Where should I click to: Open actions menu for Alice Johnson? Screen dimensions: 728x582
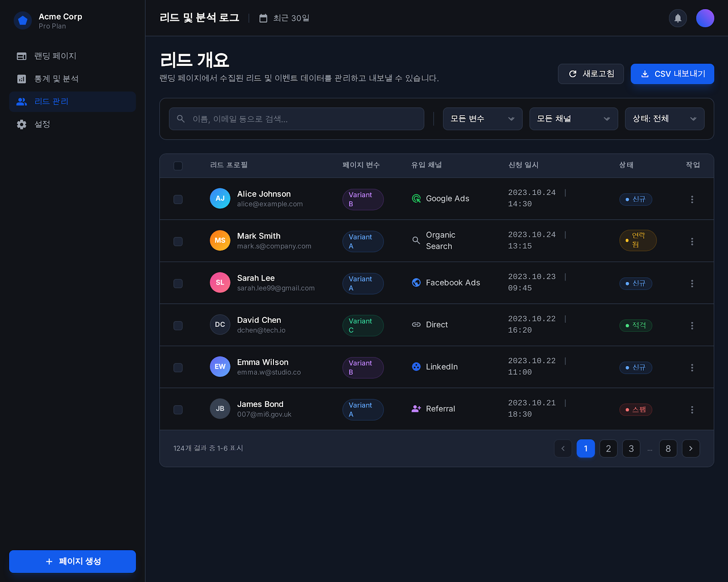click(x=692, y=199)
